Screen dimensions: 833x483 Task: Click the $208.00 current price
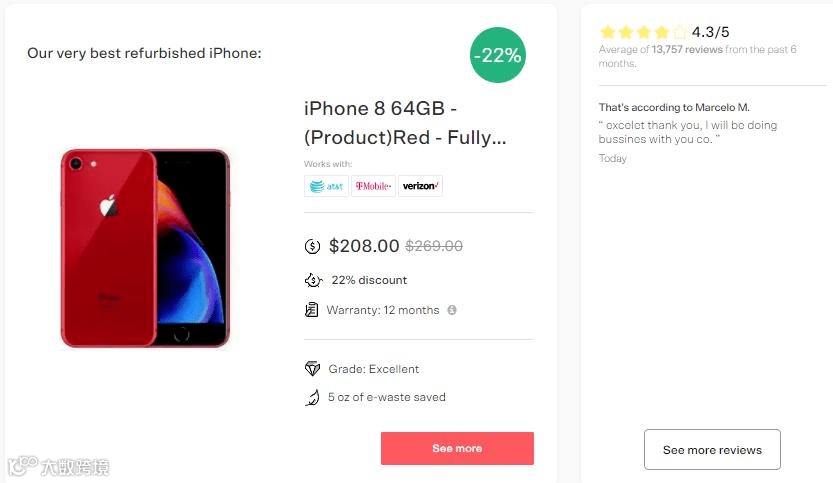coord(364,246)
